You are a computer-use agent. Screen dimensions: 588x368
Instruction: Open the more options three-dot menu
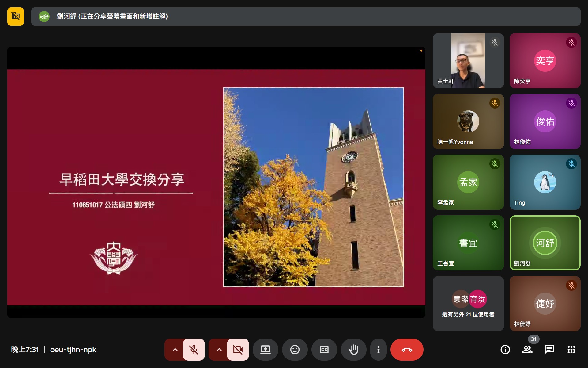[379, 350]
